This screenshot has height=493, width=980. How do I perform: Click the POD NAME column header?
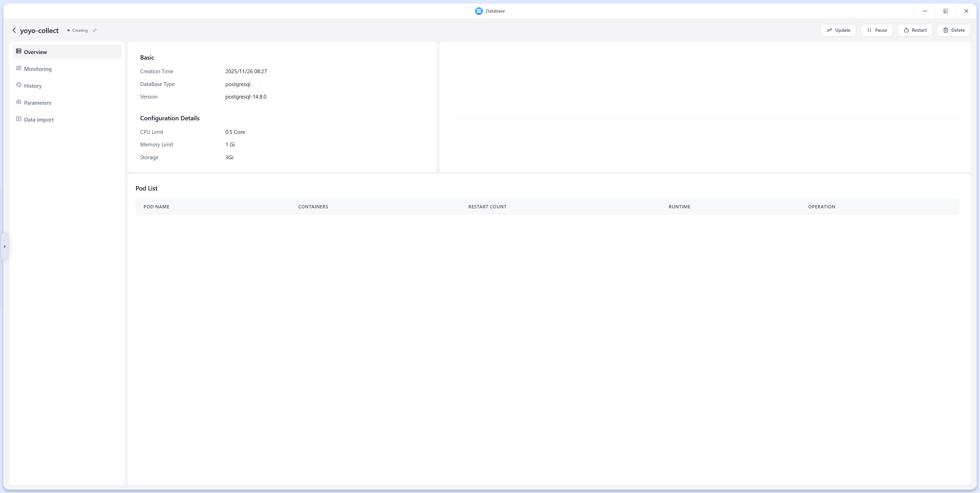click(156, 207)
